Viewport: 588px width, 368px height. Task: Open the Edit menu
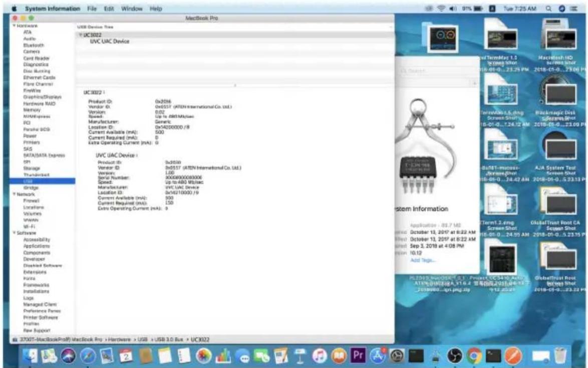(109, 8)
